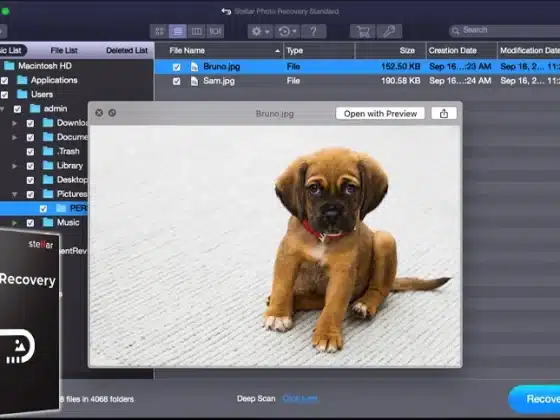Screen dimensions: 560x420
Task: Click Open with Preview button
Action: (380, 114)
